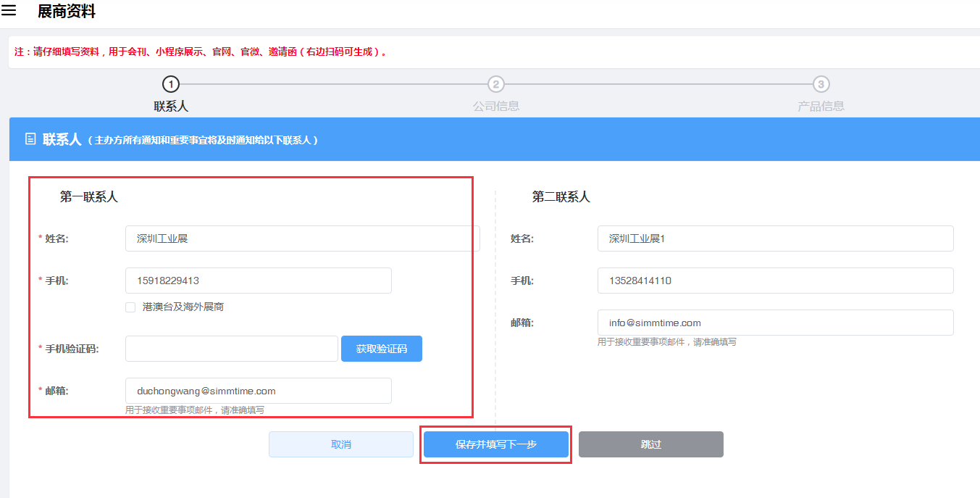Screen dimensions: 980x498
Task: Select the info@simmtime.com email field
Action: tap(775, 323)
